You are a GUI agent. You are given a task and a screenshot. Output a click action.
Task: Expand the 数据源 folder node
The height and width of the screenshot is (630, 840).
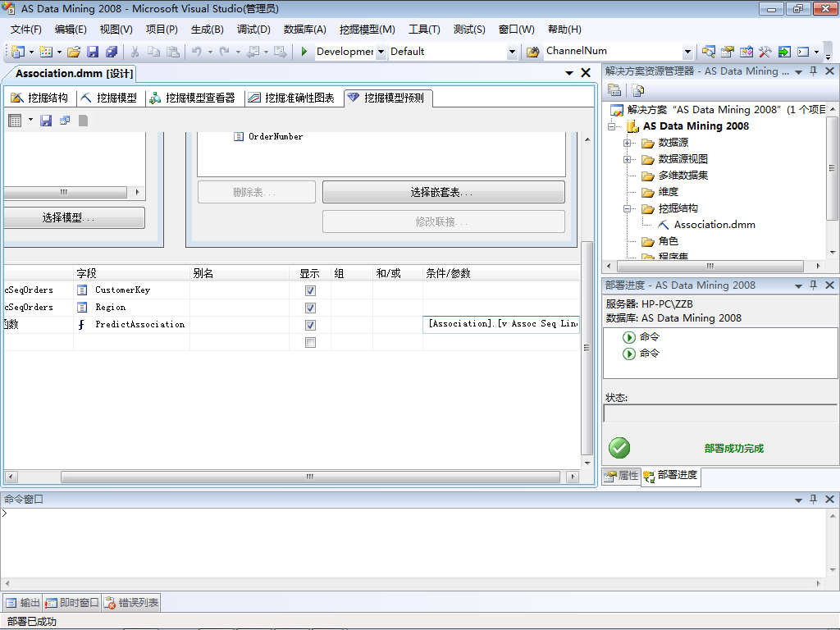(627, 143)
